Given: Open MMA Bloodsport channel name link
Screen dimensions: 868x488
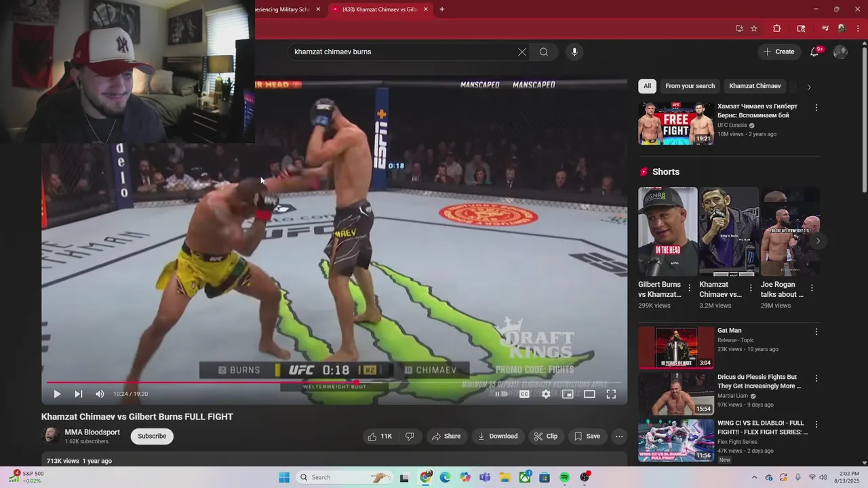Looking at the screenshot, I should coord(92,432).
